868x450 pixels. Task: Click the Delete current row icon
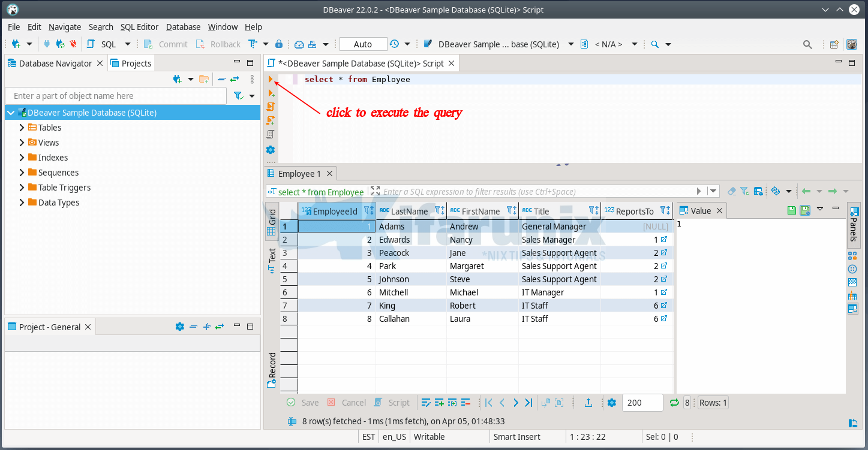[467, 402]
